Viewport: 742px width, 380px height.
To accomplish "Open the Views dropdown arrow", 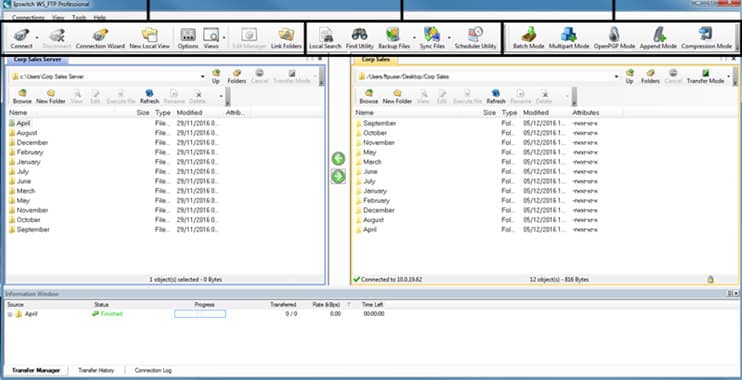I will click(x=224, y=37).
